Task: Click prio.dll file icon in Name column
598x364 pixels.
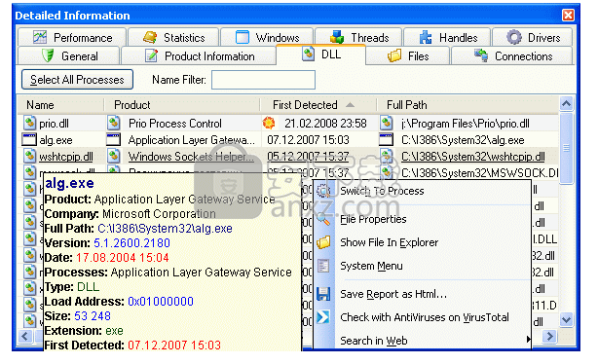Action: pos(29,123)
